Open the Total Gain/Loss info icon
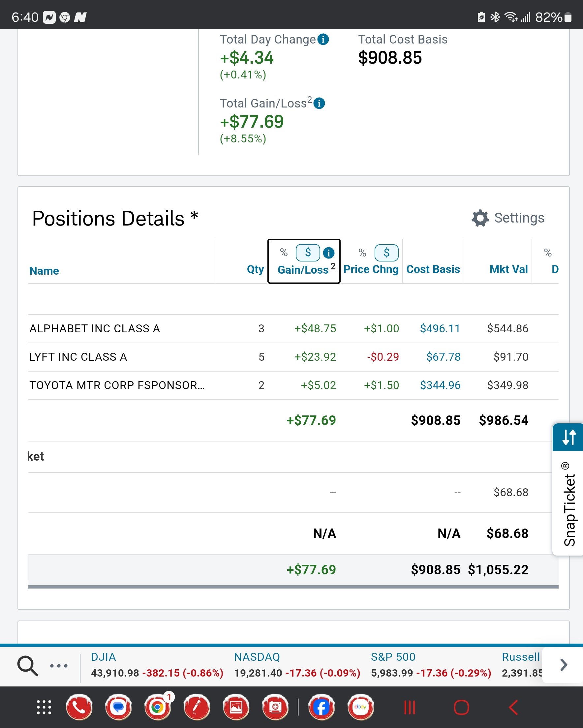 [x=319, y=103]
